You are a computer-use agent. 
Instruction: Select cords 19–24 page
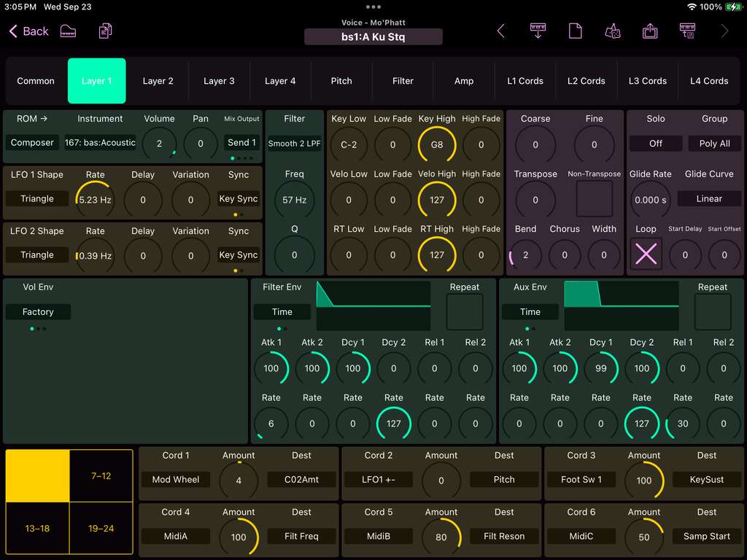[101, 528]
